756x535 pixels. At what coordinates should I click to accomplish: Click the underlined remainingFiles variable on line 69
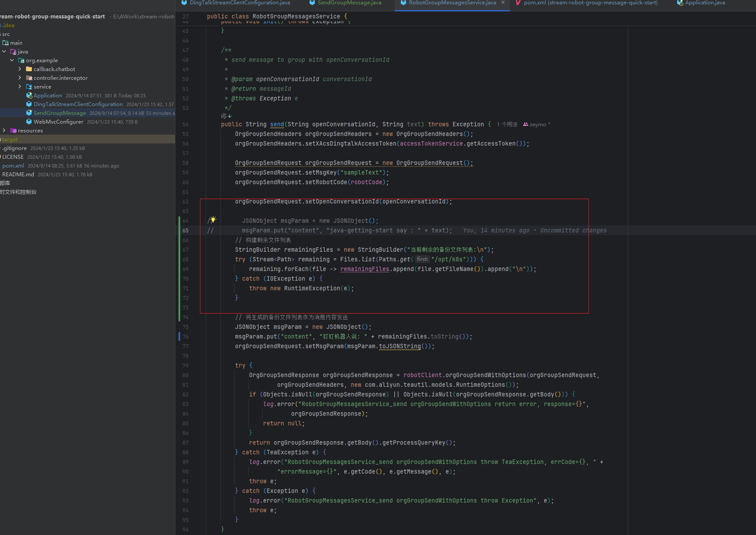click(364, 269)
